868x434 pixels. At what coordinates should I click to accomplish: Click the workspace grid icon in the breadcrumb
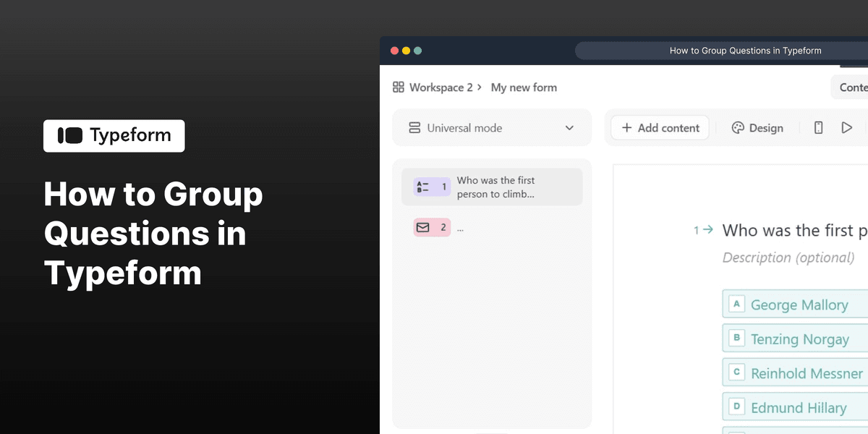(398, 87)
